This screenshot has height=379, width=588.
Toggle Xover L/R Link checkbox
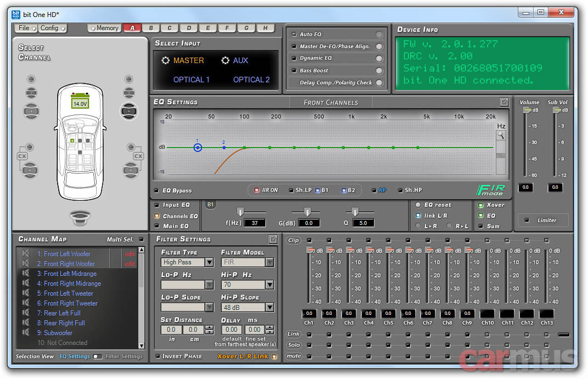point(275,357)
